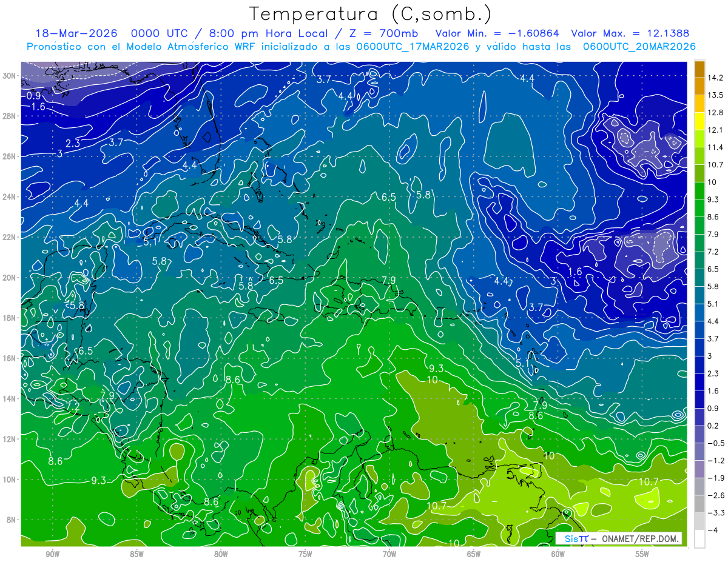Click the '85W' longitude axis label

136,555
